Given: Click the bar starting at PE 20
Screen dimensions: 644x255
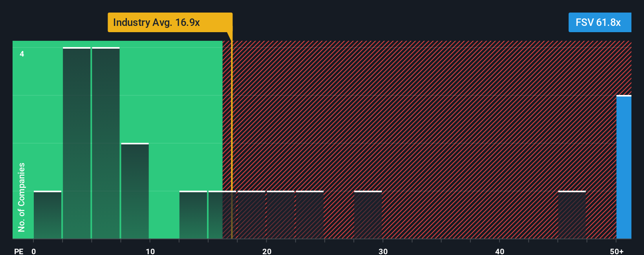Looking at the screenshot, I should click(280, 215).
